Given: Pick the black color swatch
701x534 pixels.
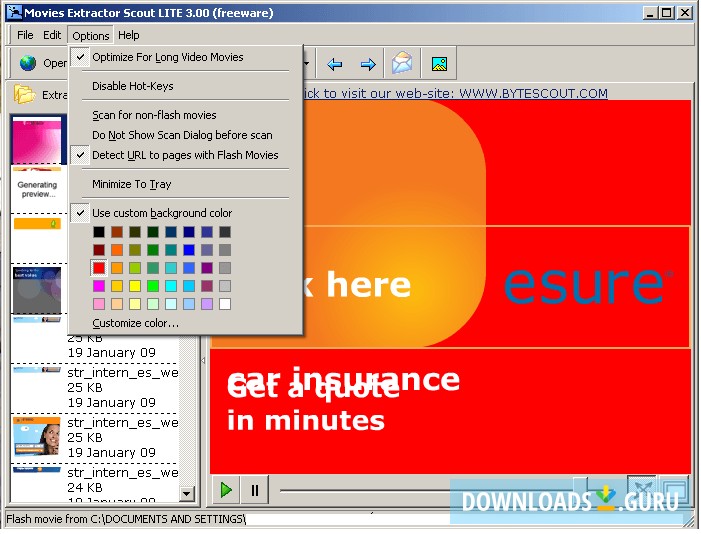Looking at the screenshot, I should tap(99, 232).
